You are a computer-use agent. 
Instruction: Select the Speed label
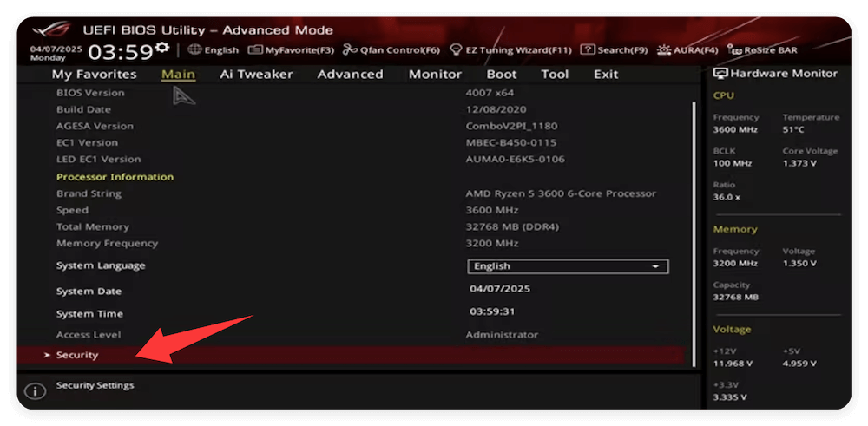click(72, 210)
